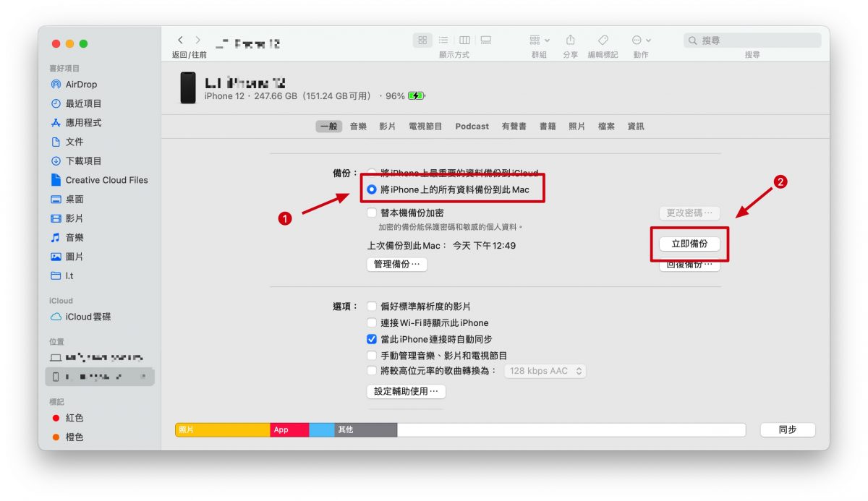
Task: Open the 128 kbps AAC bitrate dropdown
Action: tap(545, 371)
